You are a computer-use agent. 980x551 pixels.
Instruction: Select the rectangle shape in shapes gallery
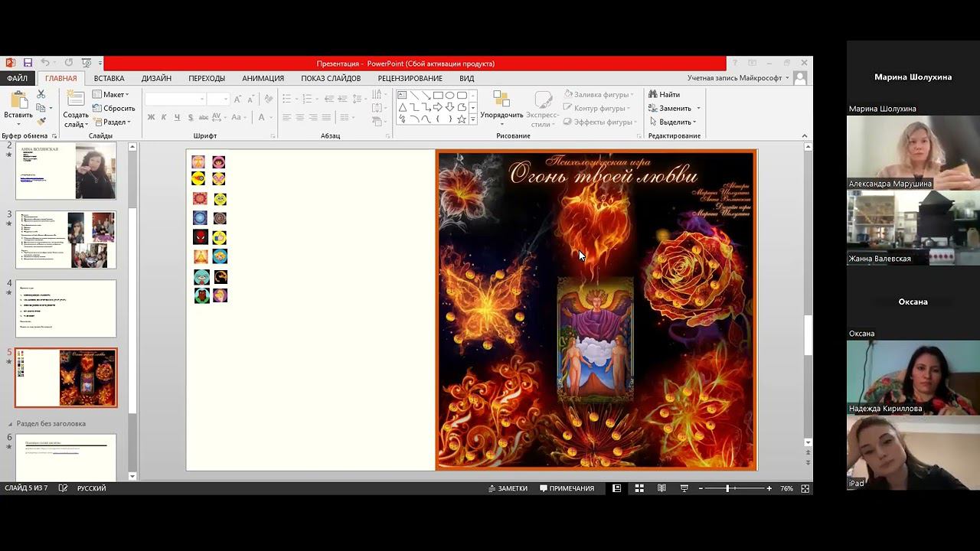(x=438, y=96)
